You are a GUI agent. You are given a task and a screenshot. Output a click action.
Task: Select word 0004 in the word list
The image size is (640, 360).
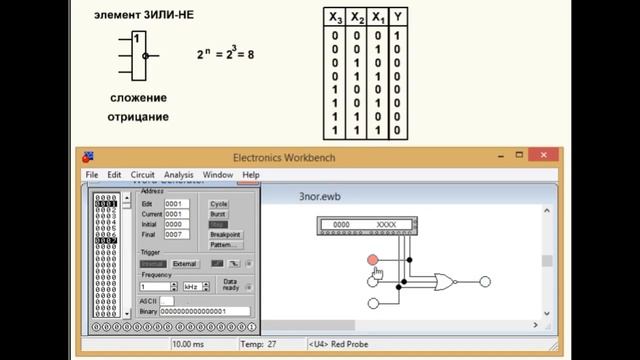(106, 222)
